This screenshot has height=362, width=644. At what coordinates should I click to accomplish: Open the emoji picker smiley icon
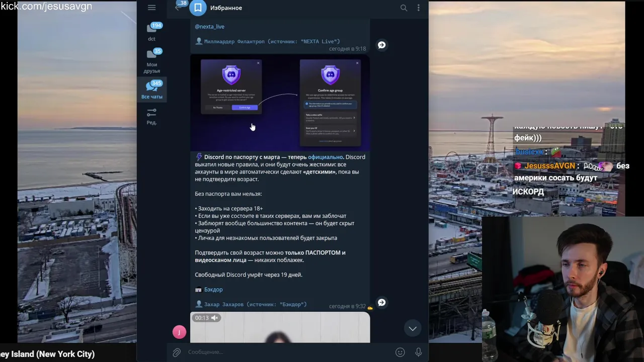pyautogui.click(x=400, y=352)
